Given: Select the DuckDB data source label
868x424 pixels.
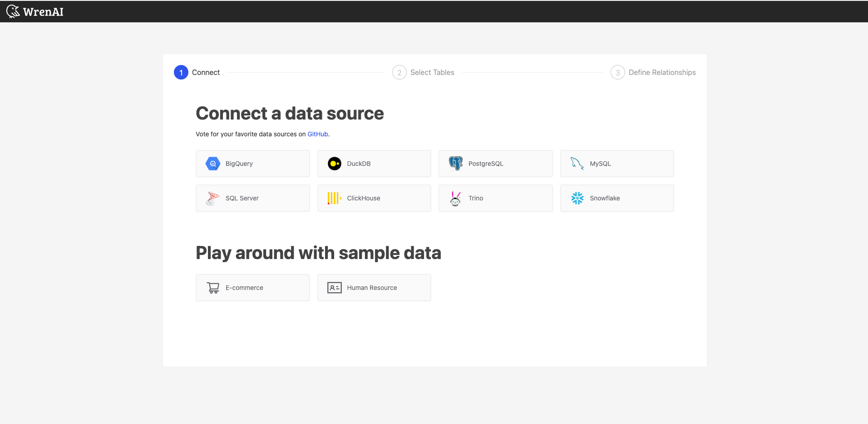Looking at the screenshot, I should 359,164.
